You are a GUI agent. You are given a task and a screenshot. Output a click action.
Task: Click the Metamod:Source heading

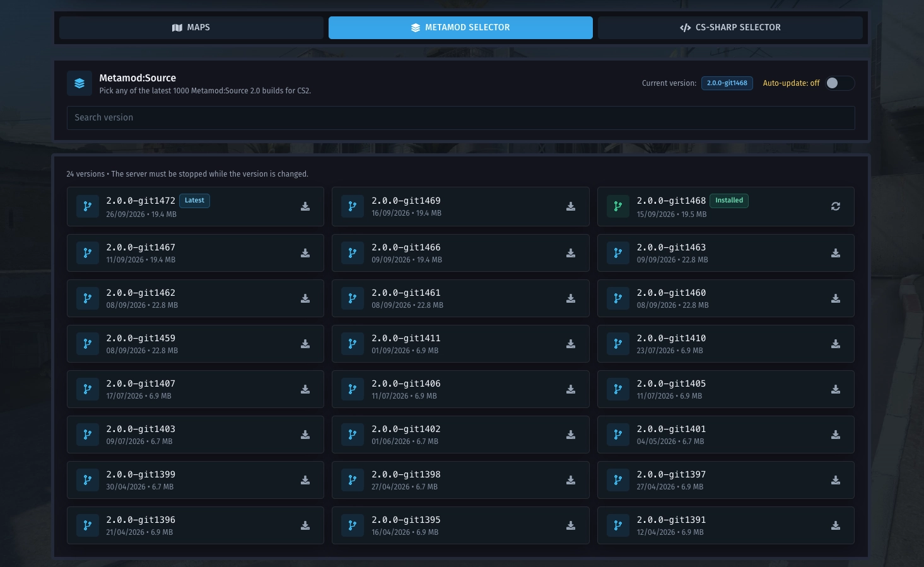tap(137, 78)
